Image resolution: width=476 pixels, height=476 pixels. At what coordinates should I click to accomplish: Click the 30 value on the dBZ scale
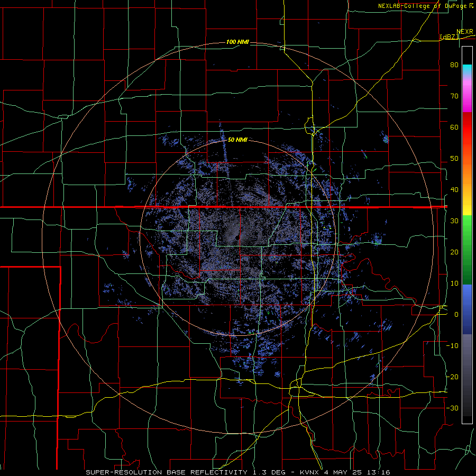454,221
